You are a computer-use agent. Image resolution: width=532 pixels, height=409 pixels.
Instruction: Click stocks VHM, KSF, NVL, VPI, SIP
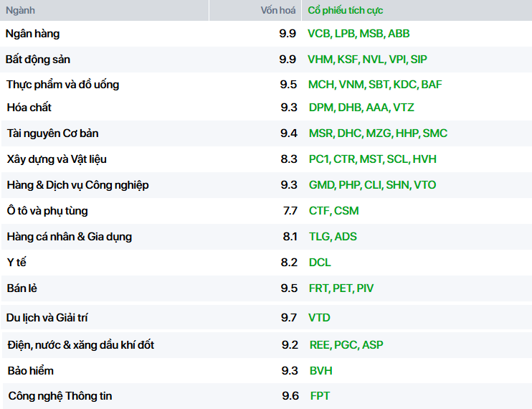point(367,60)
